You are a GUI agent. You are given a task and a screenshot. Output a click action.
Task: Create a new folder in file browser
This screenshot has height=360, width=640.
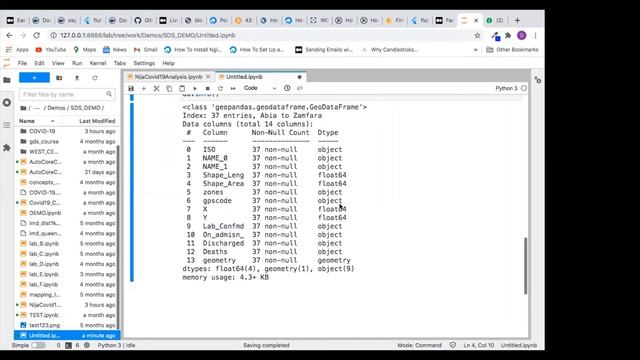59,78
